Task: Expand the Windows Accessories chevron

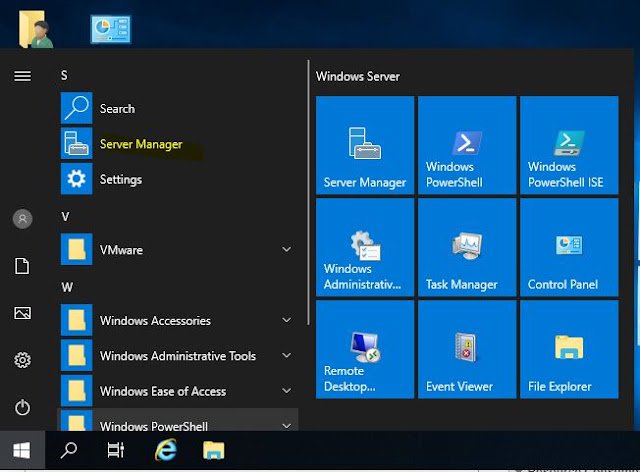Action: click(287, 320)
